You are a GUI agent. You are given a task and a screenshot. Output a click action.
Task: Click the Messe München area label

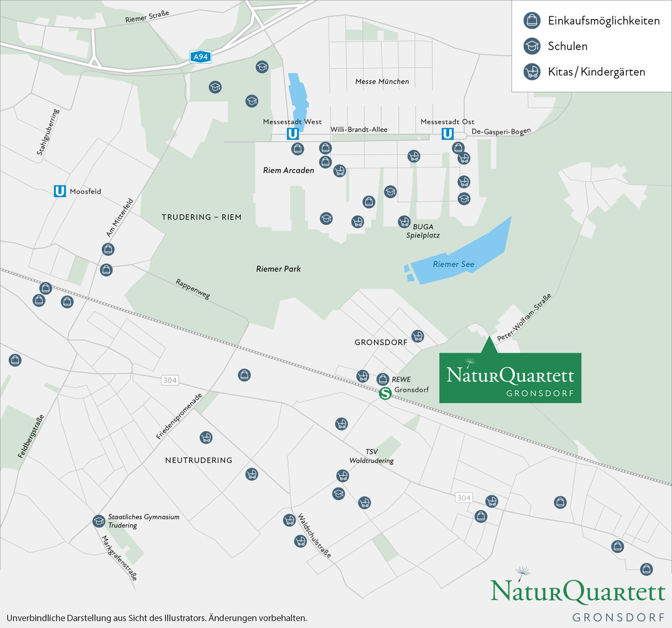383,82
